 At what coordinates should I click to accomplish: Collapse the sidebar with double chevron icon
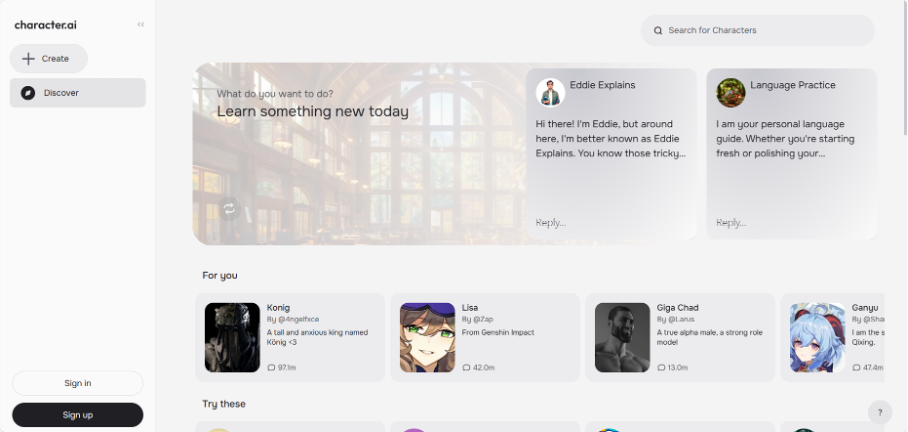point(141,24)
